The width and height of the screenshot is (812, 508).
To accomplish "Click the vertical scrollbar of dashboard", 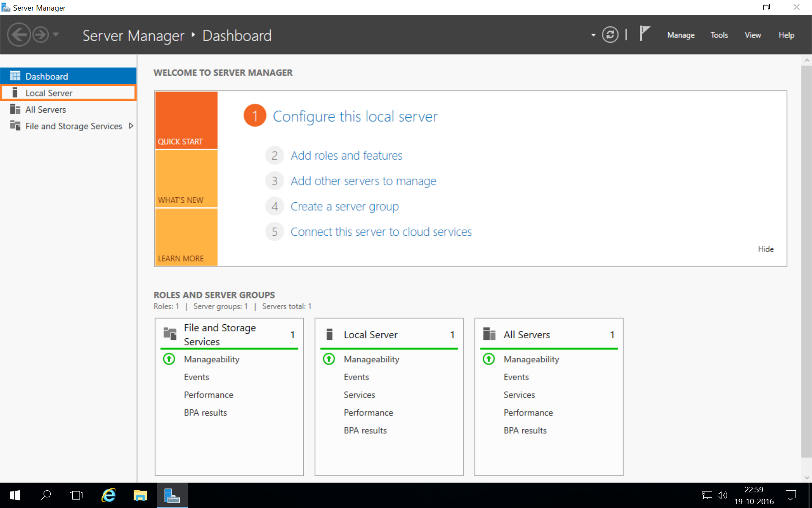I will [x=807, y=262].
